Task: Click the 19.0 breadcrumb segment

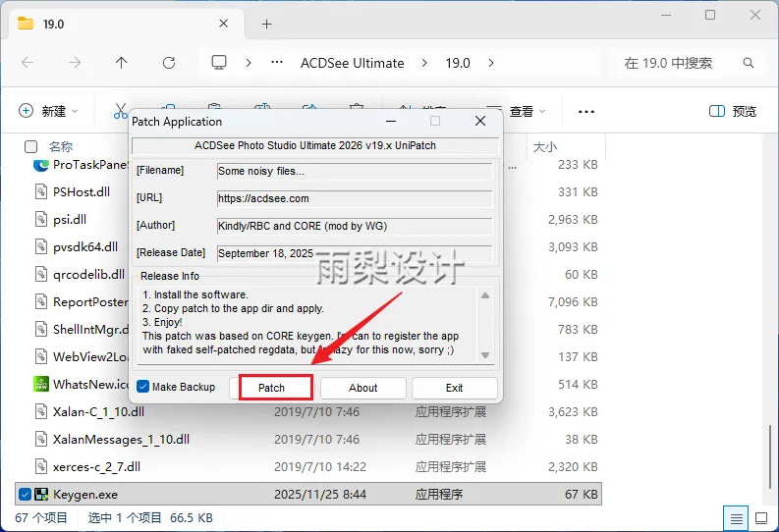Action: coord(458,63)
